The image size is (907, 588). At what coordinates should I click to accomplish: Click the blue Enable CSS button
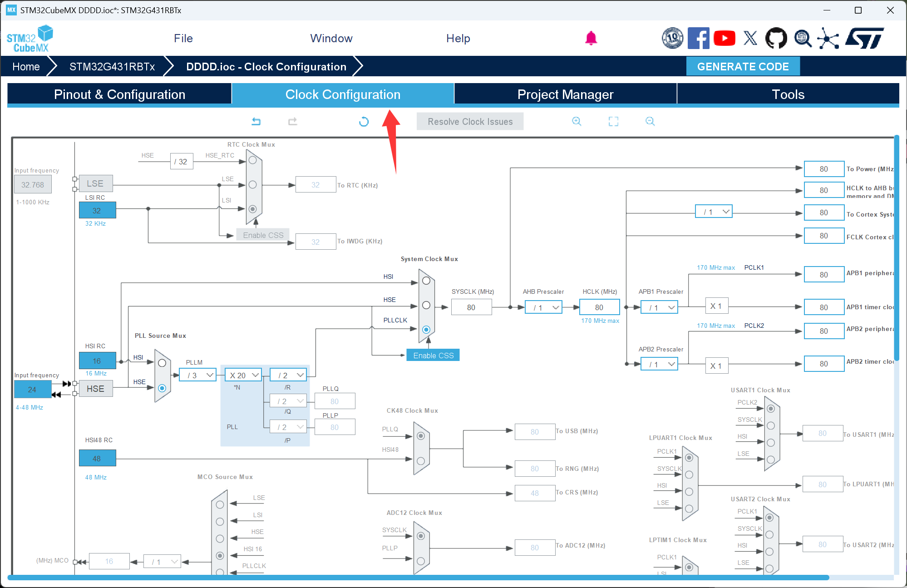pyautogui.click(x=433, y=356)
